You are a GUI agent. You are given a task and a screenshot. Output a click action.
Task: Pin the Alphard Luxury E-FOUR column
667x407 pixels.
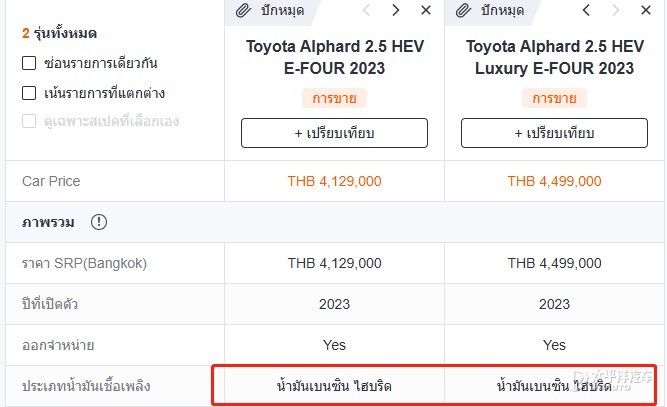(490, 10)
